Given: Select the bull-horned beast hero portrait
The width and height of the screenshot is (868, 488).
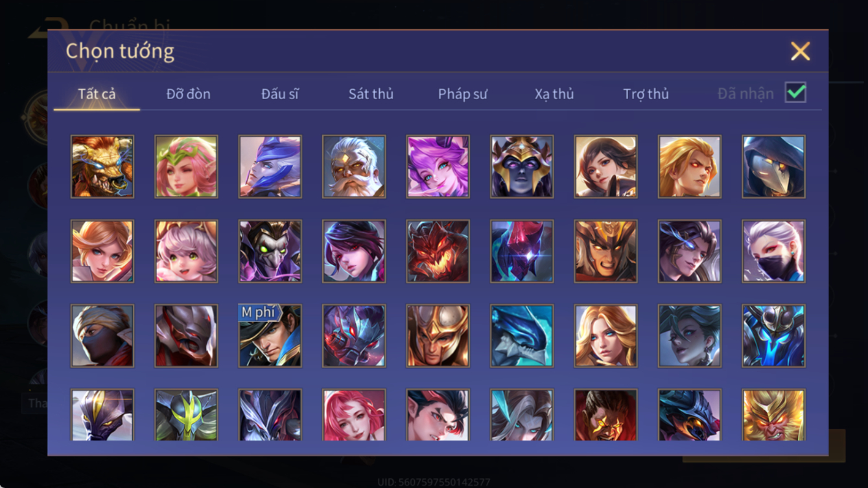Looking at the screenshot, I should pos(102,167).
